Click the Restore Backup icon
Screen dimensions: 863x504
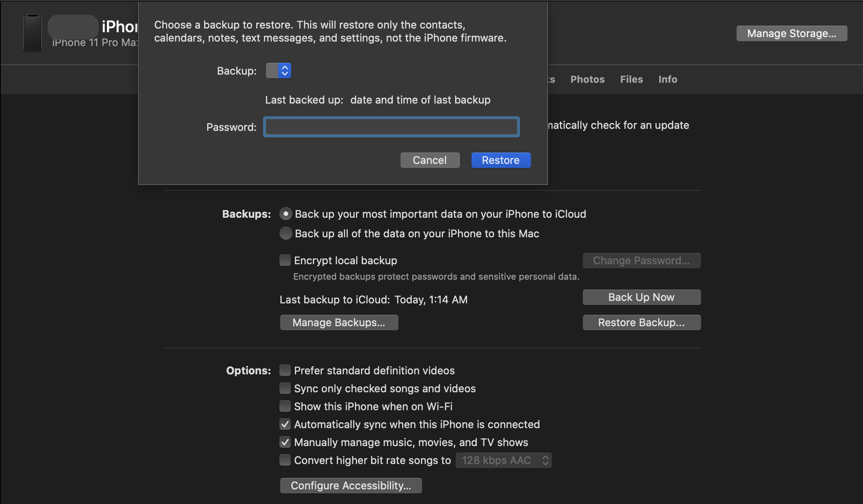[641, 322]
